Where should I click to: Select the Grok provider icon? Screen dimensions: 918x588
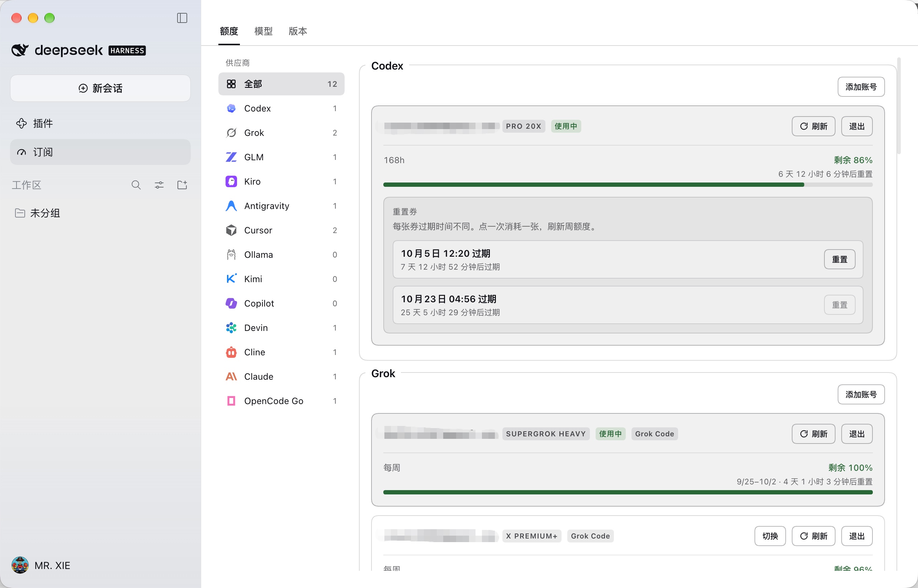(x=231, y=133)
